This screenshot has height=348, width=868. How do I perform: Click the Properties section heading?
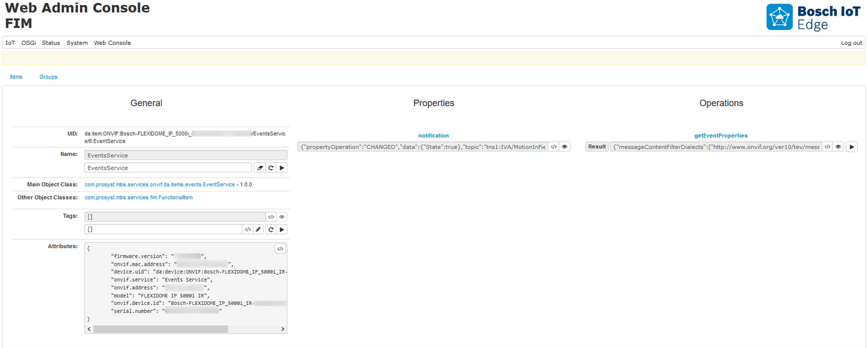[x=433, y=104]
